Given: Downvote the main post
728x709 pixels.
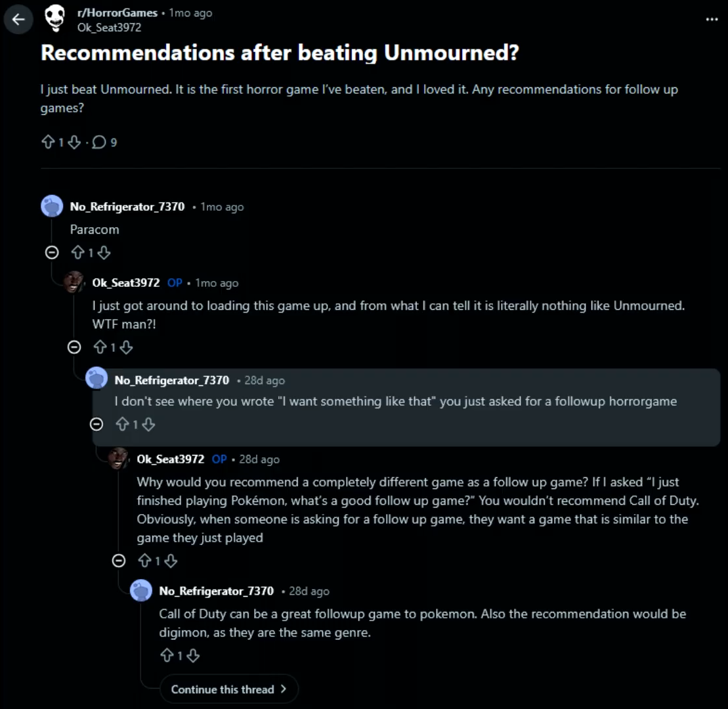Looking at the screenshot, I should click(74, 142).
